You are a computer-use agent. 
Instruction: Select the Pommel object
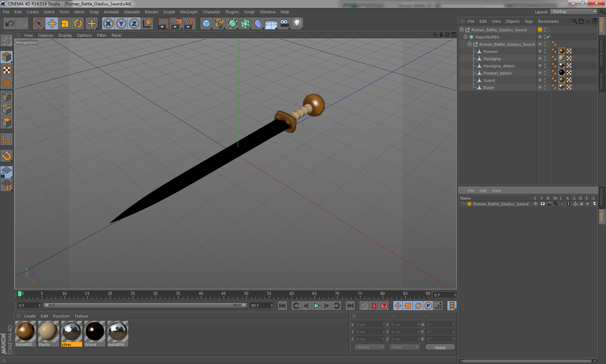click(490, 52)
